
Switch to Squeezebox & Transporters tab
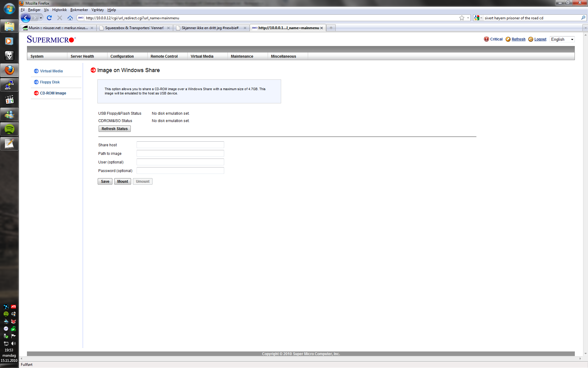tap(134, 28)
